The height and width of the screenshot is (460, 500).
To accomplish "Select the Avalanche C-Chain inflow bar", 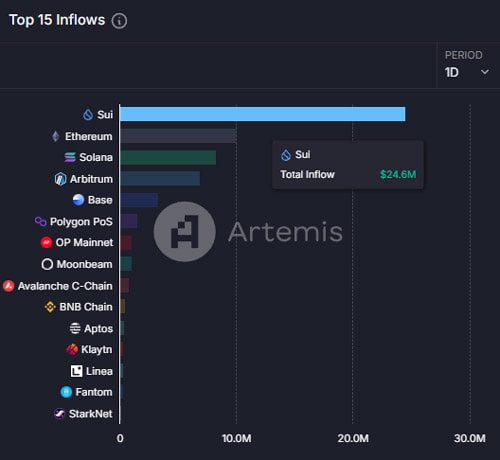I will (125, 285).
